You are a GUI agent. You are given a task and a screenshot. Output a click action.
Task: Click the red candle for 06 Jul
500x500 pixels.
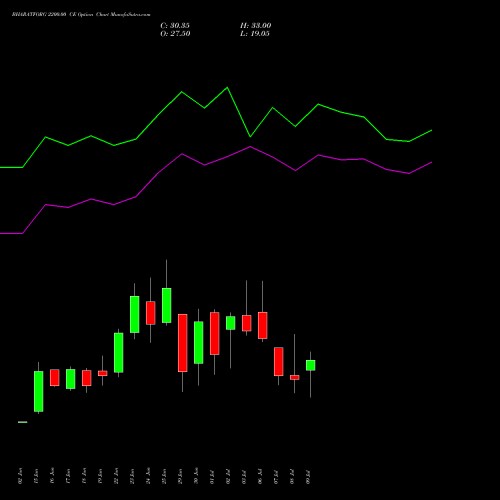point(263,325)
